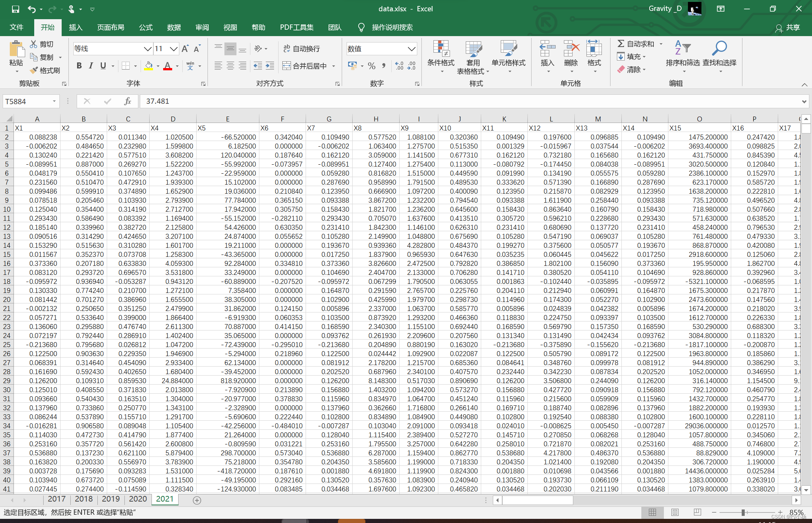Viewport: 812px width, 523px height.
Task: Click the percent style icon
Action: click(x=371, y=66)
